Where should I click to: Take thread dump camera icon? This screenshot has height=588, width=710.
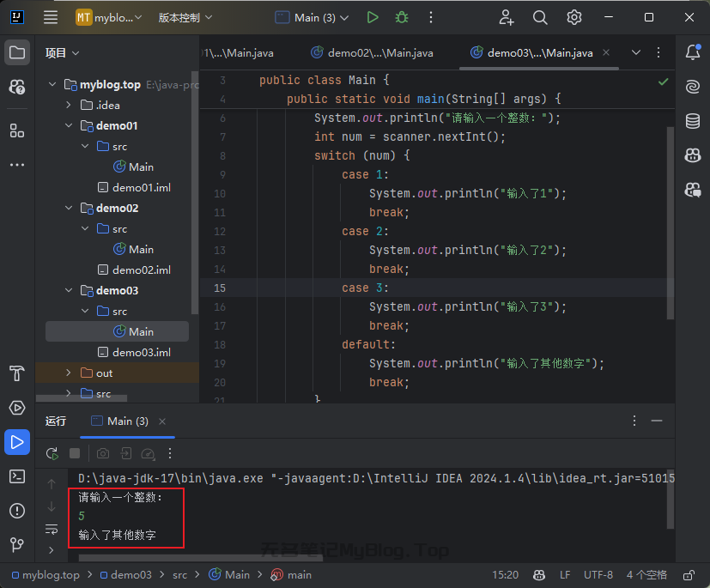point(103,453)
